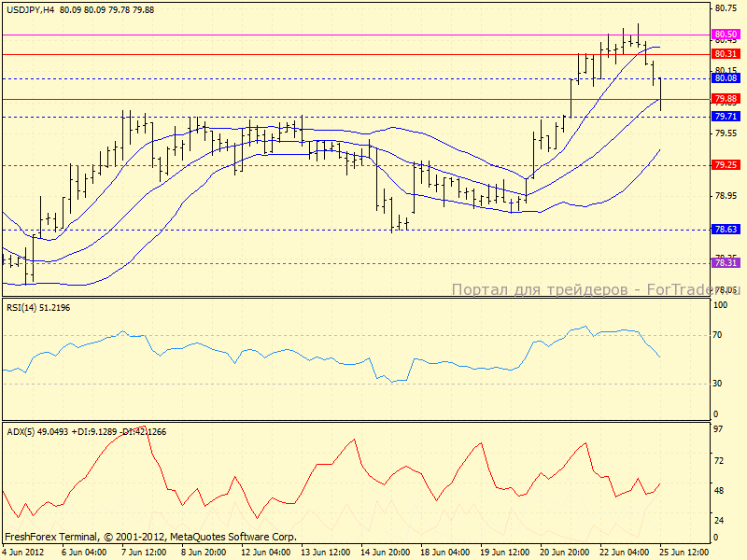Click the RSI 70 level scale value

pos(720,334)
